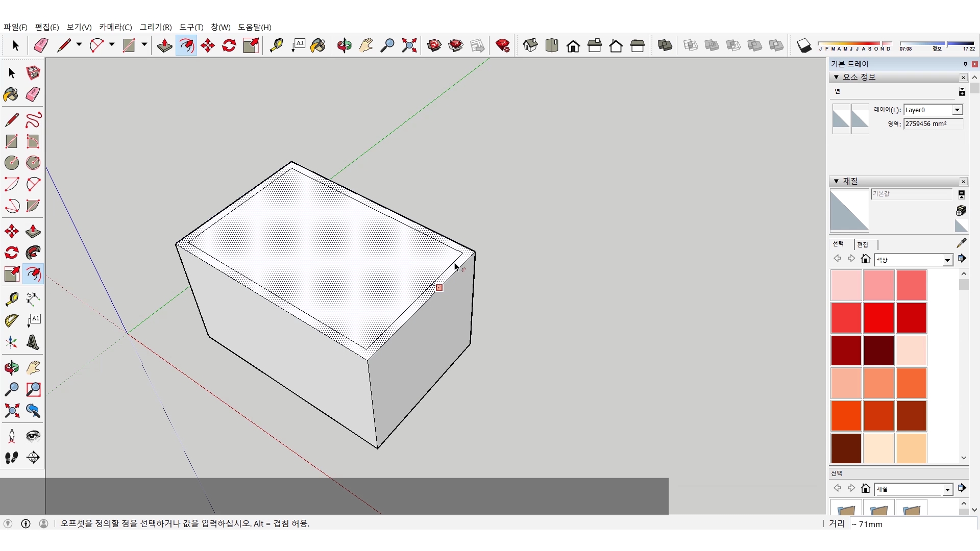The height and width of the screenshot is (551, 980).
Task: Pick the bright red color swatch
Action: point(878,317)
